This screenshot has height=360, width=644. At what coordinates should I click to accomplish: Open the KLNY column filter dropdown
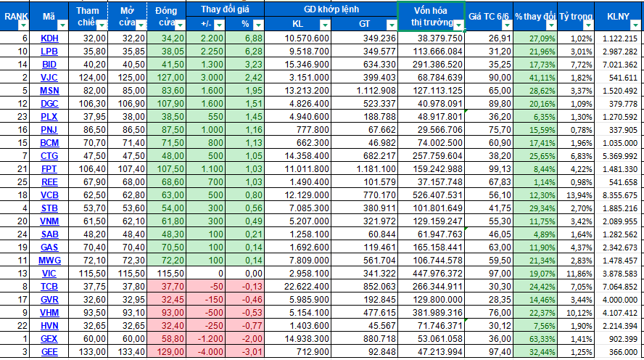pyautogui.click(x=635, y=25)
